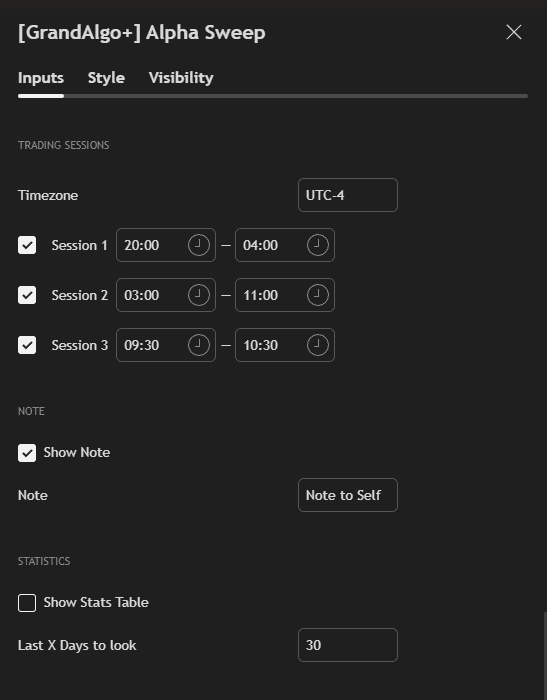The image size is (547, 700).
Task: Click the Last X Days value 30 field
Action: click(348, 645)
